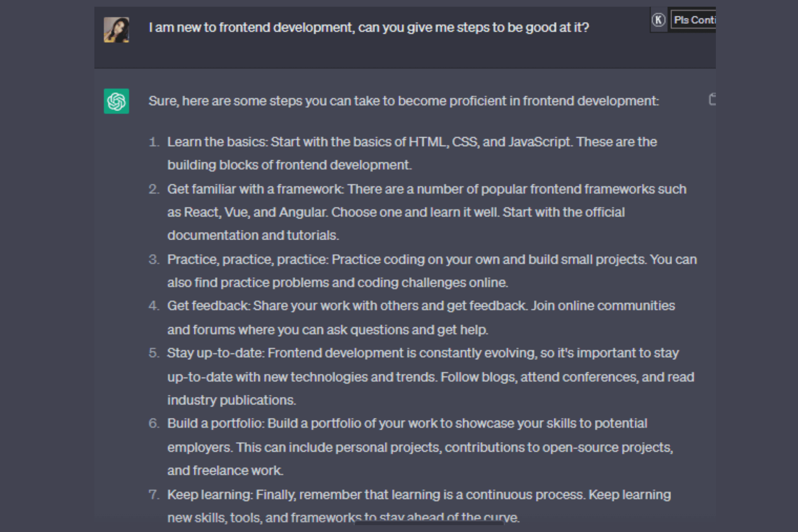Click the line 'industry publications.'

click(x=232, y=400)
